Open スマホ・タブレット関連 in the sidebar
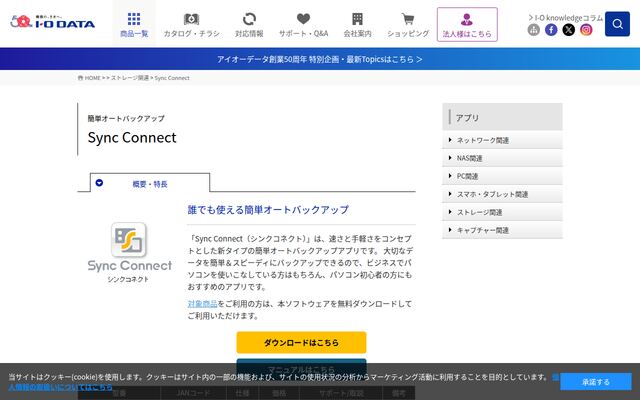Viewport: 640px width, 400px height. (502, 194)
